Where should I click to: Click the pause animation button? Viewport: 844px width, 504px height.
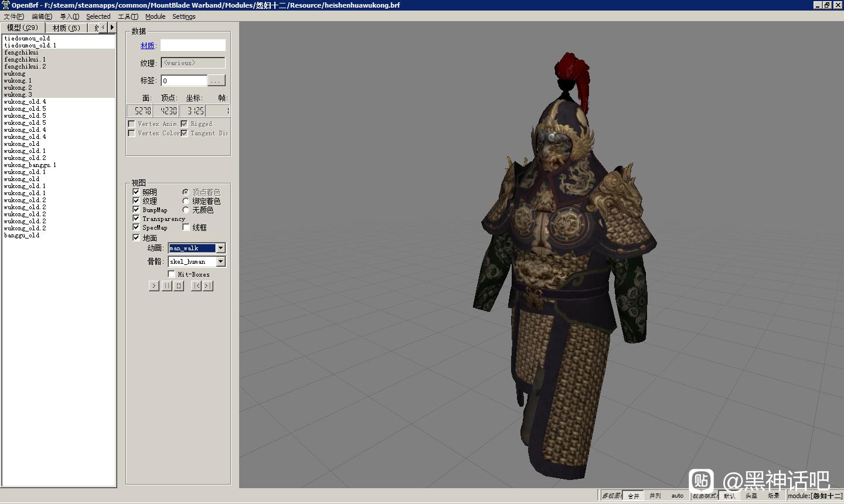click(167, 286)
